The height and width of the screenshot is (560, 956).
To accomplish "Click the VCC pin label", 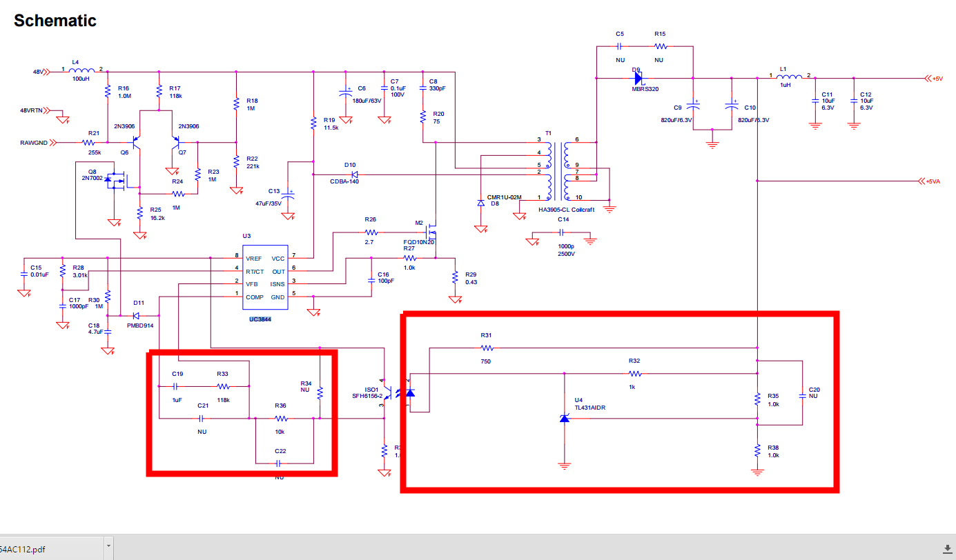I will [278, 259].
